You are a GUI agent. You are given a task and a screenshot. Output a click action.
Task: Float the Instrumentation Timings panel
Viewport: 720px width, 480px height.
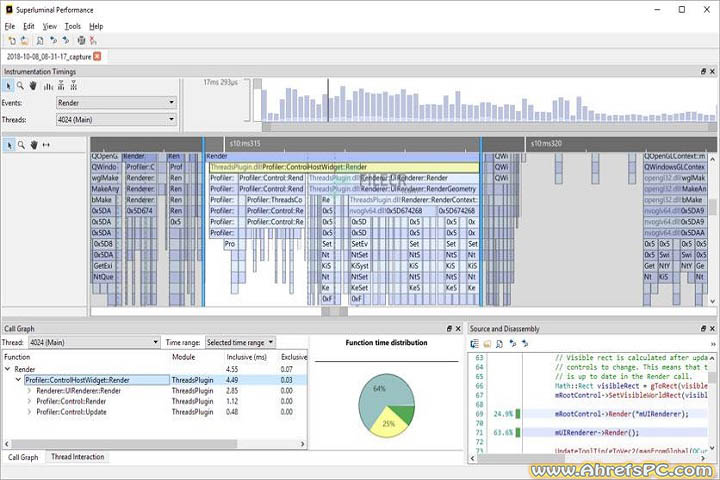pyautogui.click(x=703, y=72)
